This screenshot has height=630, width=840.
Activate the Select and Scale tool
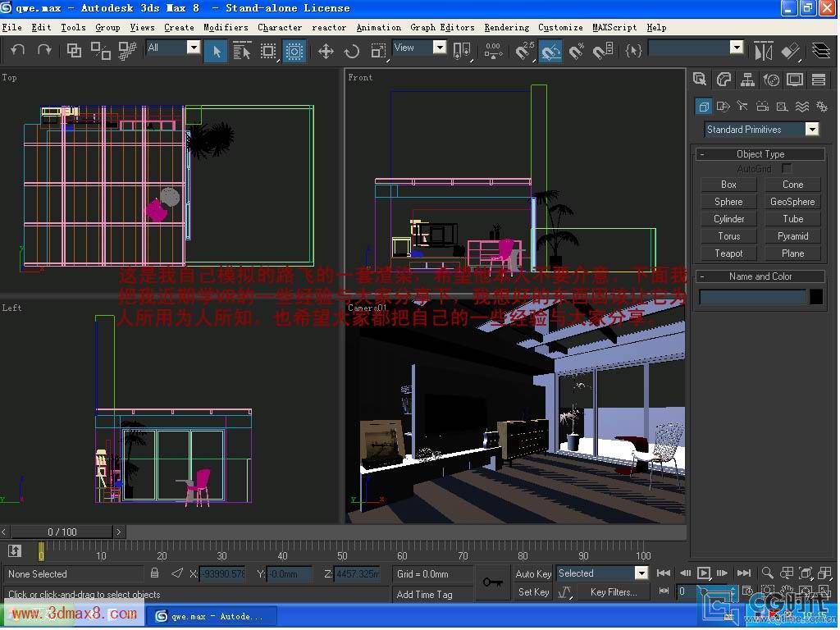tap(378, 52)
